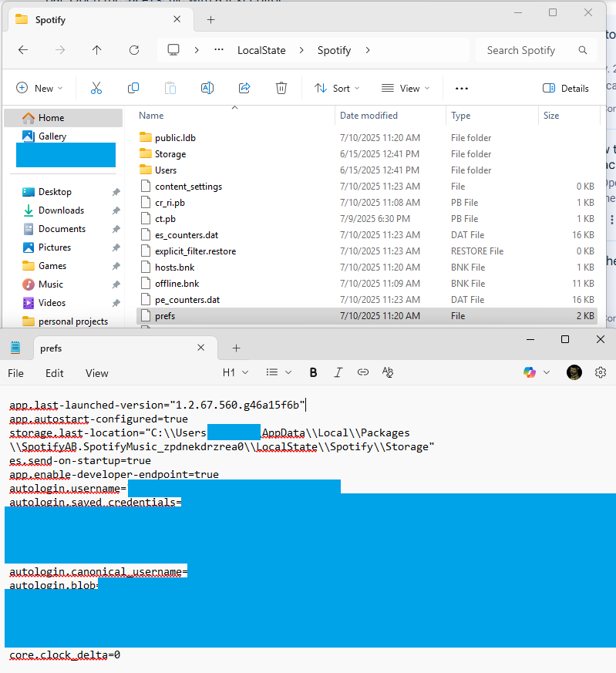
Task: Select the offline.bnk file
Action: click(x=367, y=284)
